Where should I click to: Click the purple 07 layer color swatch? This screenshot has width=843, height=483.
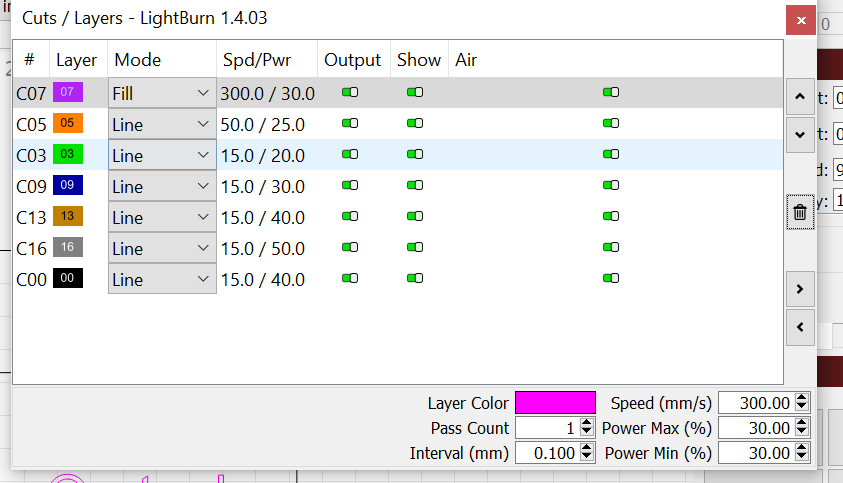pos(68,92)
